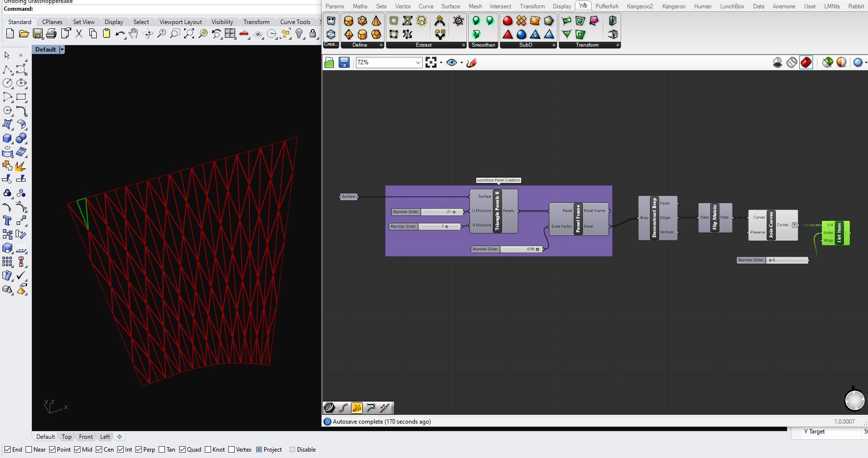Toggle the Cen osnap checkbox
Screen dimensions: 868x458
pyautogui.click(x=99, y=450)
